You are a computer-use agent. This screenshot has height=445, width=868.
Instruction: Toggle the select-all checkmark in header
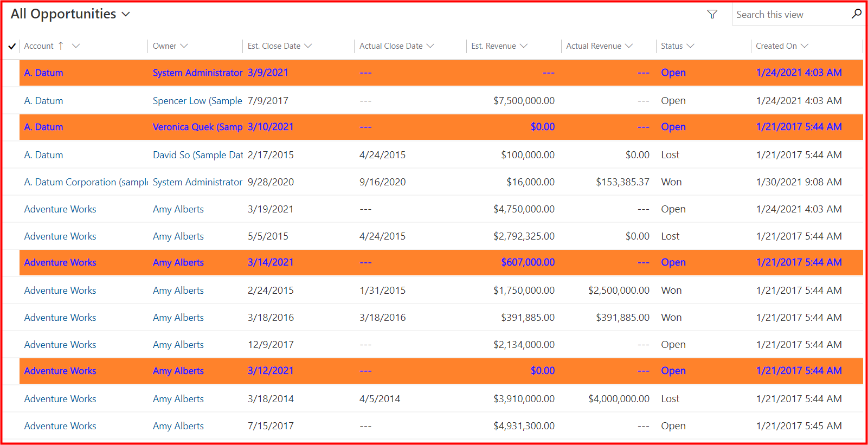(12, 46)
